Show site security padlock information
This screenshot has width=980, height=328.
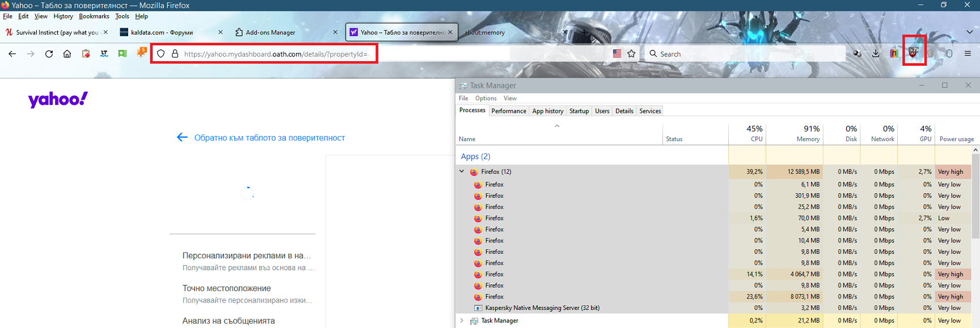pos(175,54)
